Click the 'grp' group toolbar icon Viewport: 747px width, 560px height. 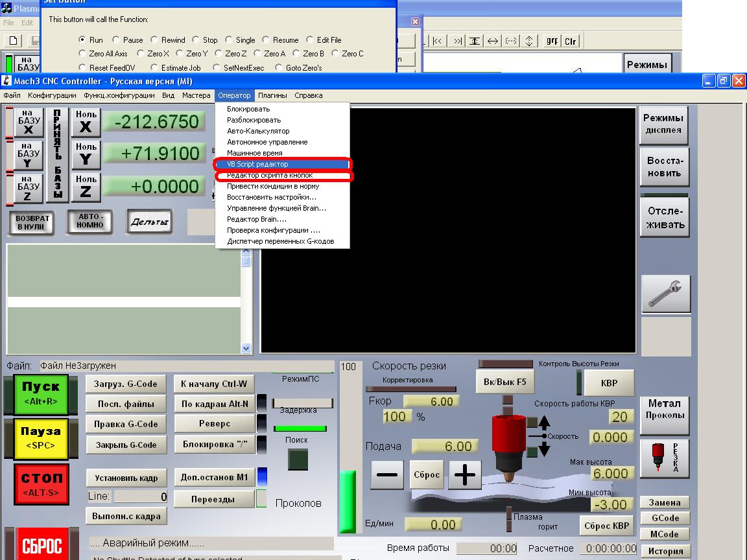[x=552, y=41]
